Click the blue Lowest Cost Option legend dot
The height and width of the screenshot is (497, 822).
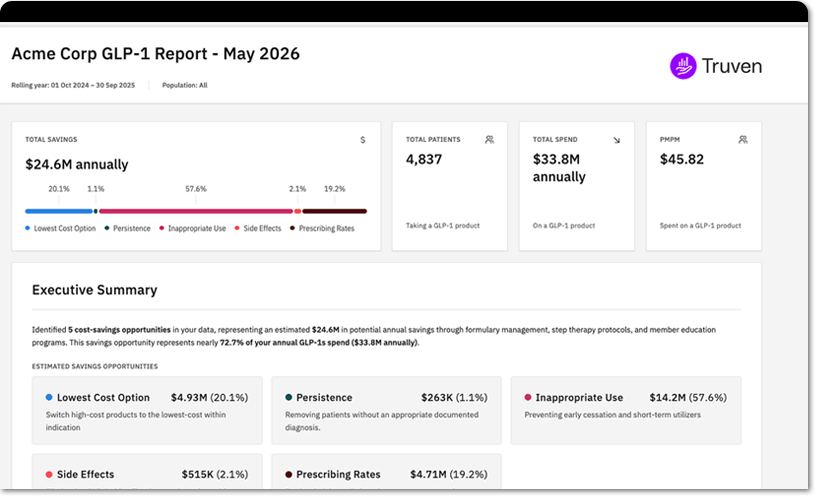coord(27,228)
